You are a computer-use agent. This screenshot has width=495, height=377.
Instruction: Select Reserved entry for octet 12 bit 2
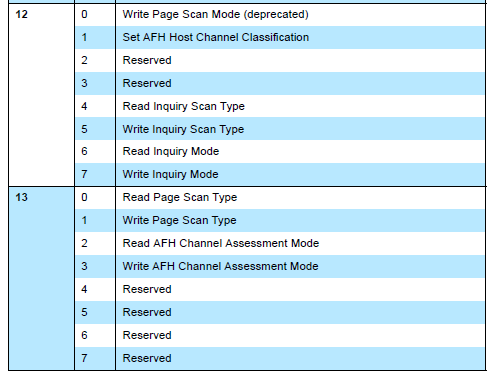(x=147, y=60)
